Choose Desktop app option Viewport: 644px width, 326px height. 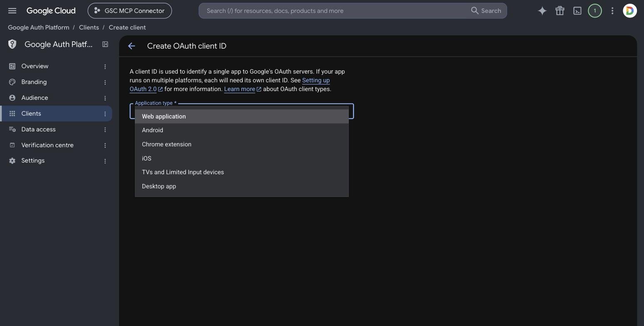tap(241, 186)
